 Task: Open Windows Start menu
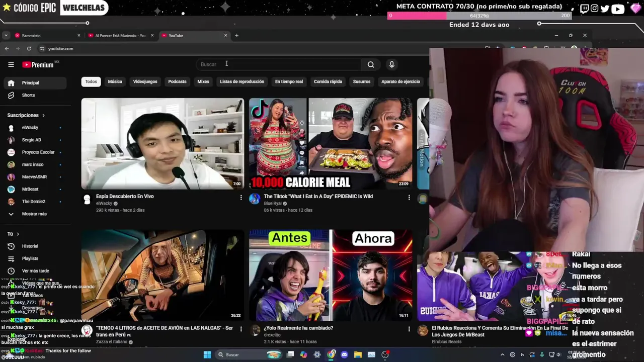point(207,354)
